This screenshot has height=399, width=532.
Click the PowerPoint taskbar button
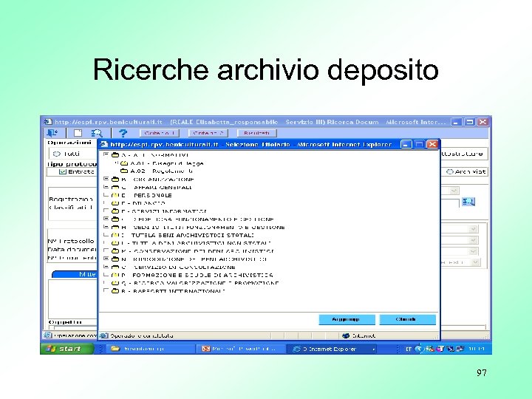tap(240, 349)
